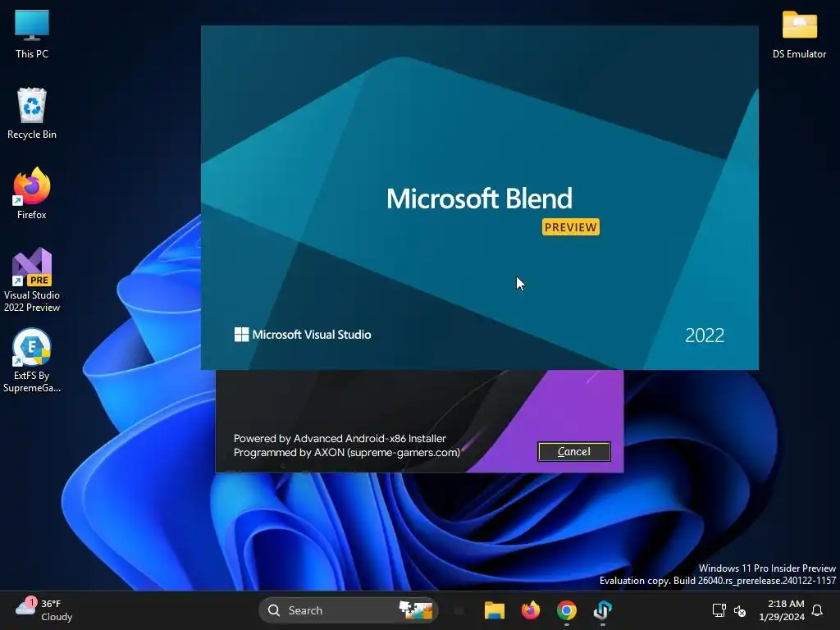Open File Explorer from the taskbar
Viewport: 840px width, 630px height.
(x=494, y=610)
